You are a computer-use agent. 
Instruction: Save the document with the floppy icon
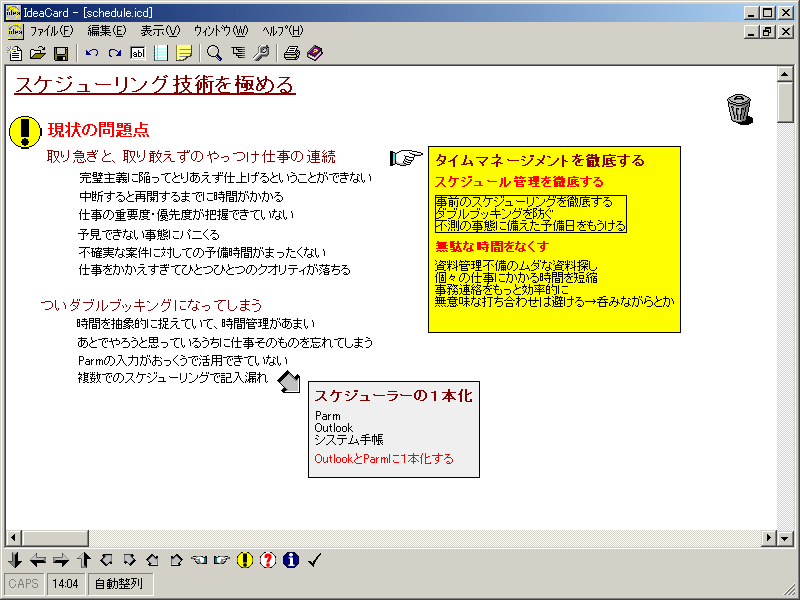coord(61,53)
